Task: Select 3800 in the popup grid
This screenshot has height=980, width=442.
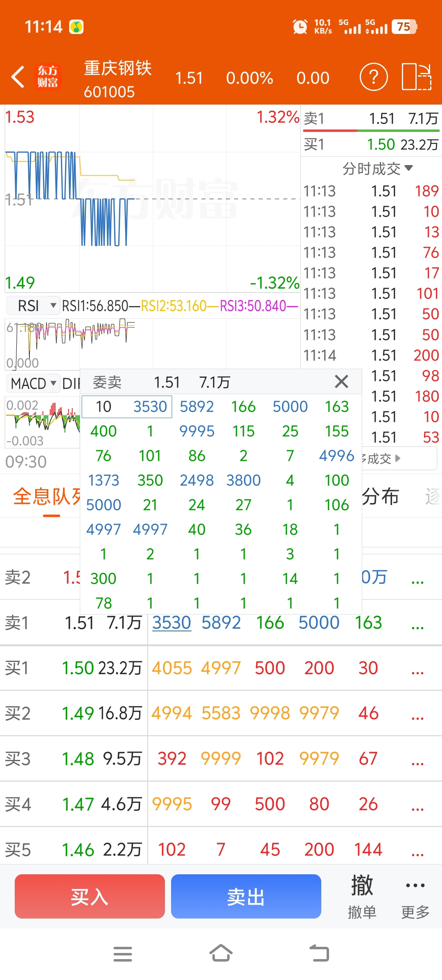Action: point(244,480)
